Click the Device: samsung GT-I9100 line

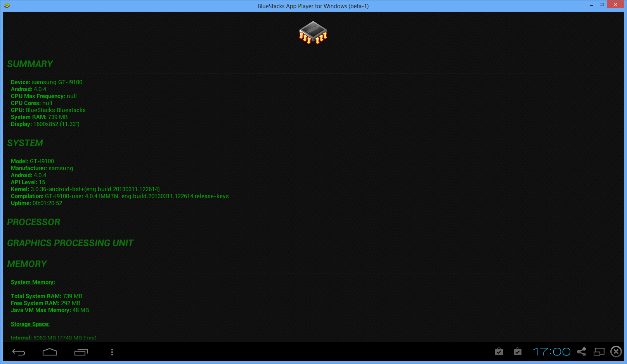point(47,82)
